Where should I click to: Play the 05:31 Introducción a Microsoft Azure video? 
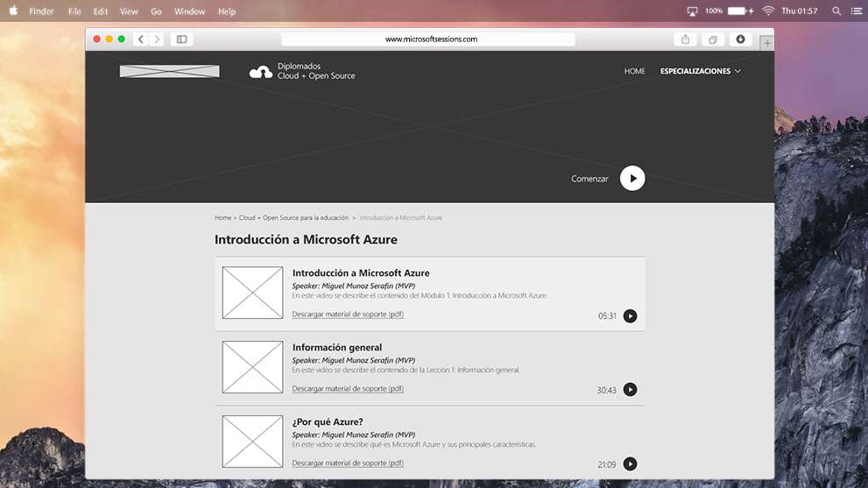coord(630,316)
